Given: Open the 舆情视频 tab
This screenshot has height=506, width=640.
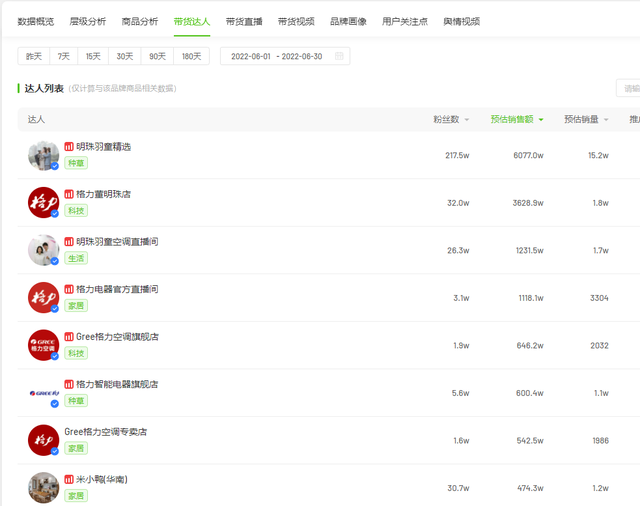Looking at the screenshot, I should pos(462,22).
